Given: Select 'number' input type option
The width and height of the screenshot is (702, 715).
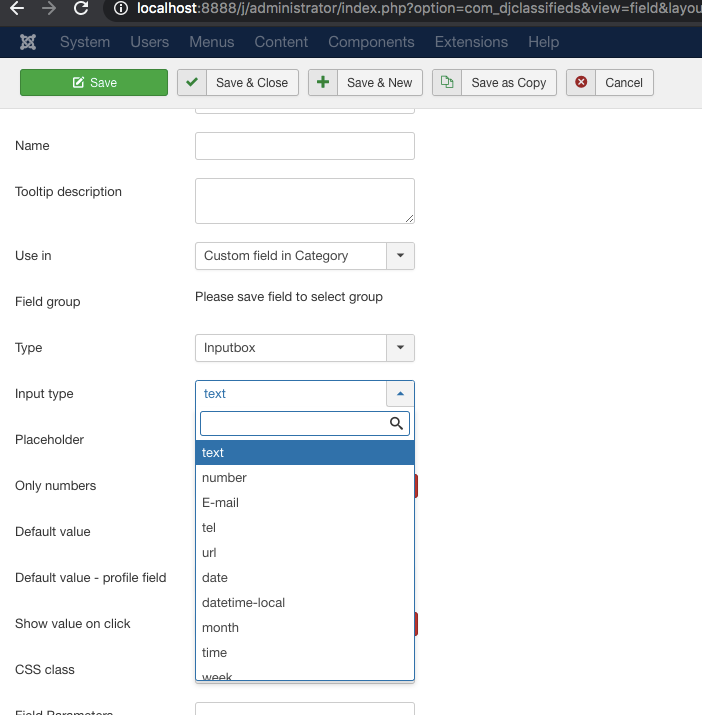Looking at the screenshot, I should (305, 477).
